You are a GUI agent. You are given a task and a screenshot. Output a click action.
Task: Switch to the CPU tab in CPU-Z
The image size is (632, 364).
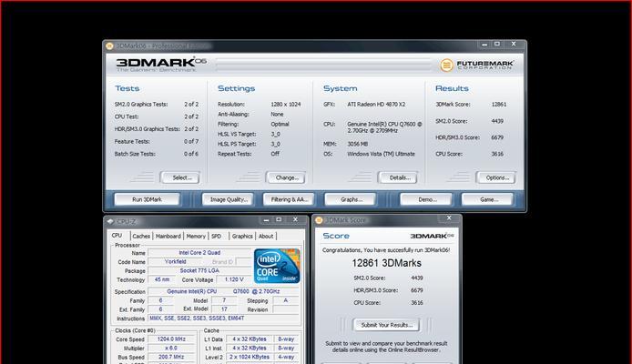(x=117, y=236)
